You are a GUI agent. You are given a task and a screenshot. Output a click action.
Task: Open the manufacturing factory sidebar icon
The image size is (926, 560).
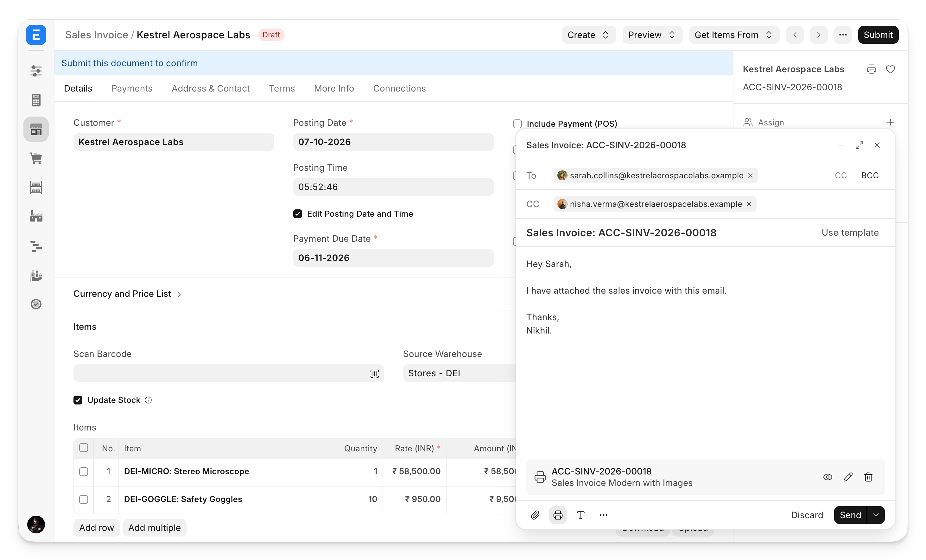click(x=36, y=216)
